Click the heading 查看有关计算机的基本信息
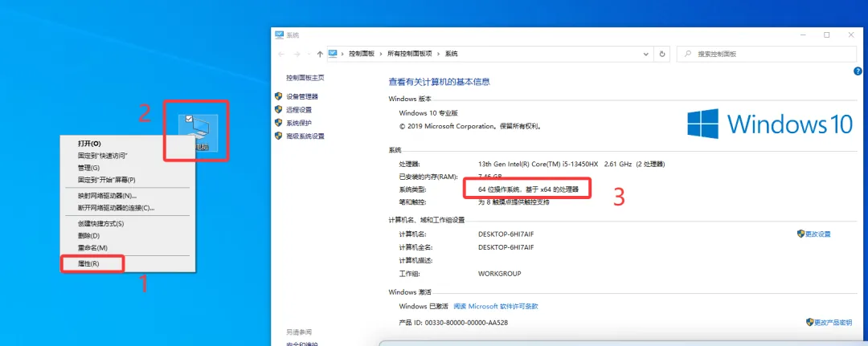The height and width of the screenshot is (346, 868). [440, 82]
